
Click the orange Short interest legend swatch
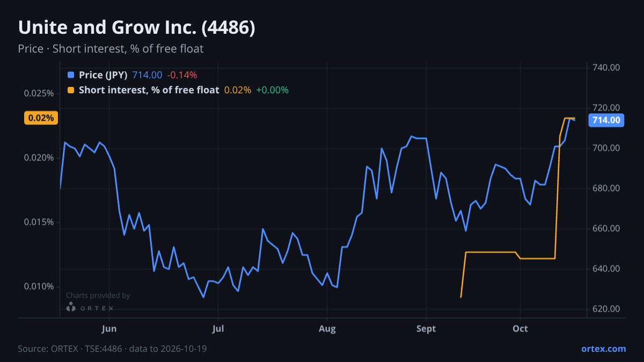coord(71,90)
